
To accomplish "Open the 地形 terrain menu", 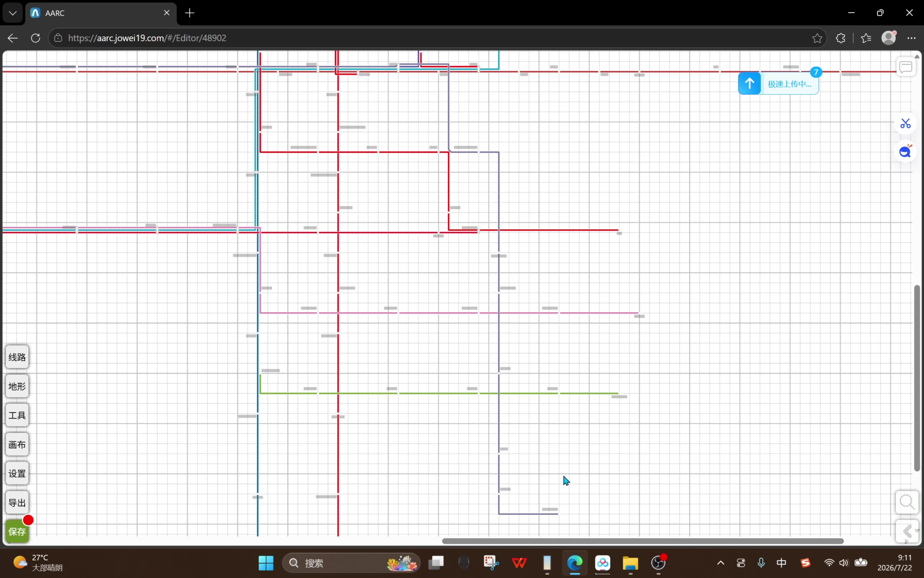I will [17, 386].
